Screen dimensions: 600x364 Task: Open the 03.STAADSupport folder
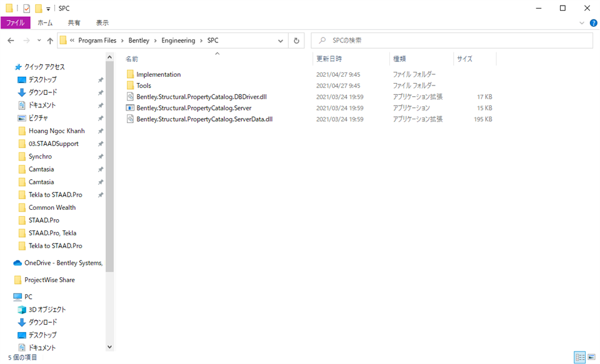pyautogui.click(x=54, y=144)
